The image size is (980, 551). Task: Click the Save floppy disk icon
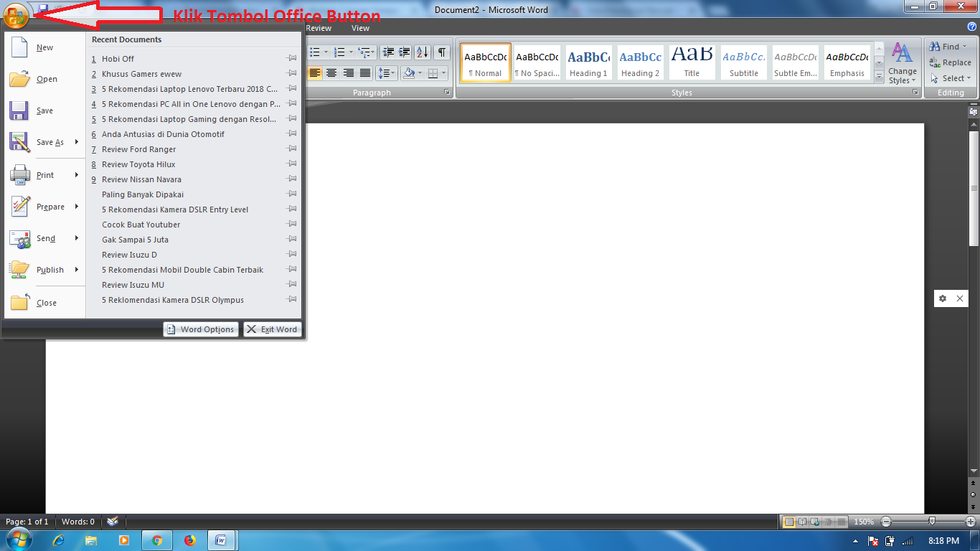coord(19,110)
